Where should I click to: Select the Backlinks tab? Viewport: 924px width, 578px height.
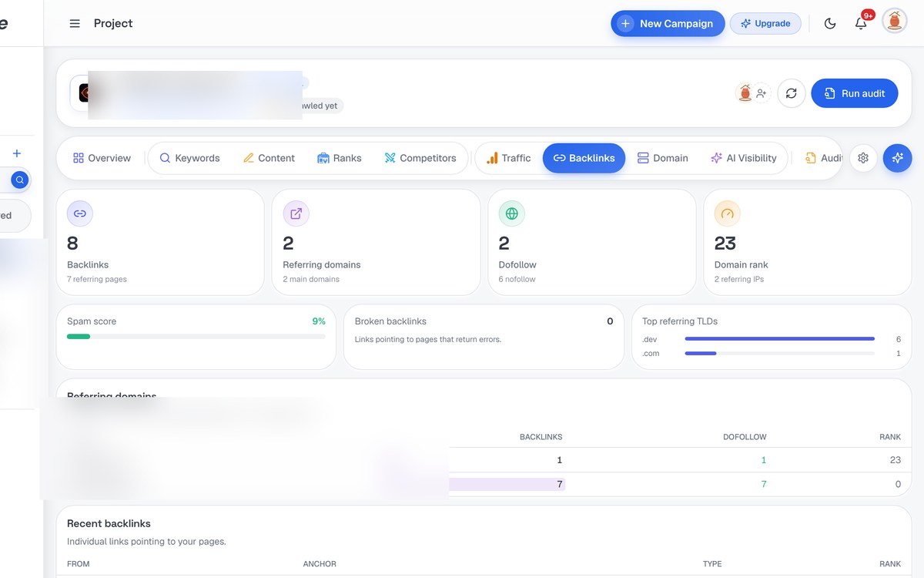[584, 158]
